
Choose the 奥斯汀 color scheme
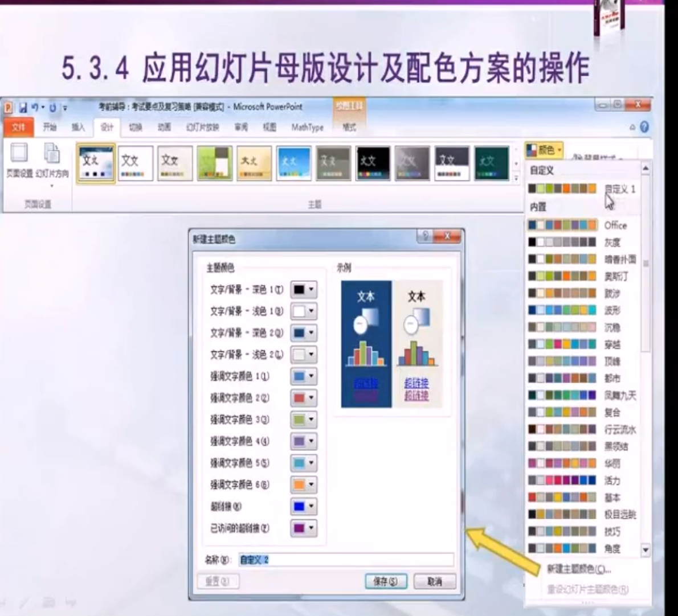tap(582, 276)
